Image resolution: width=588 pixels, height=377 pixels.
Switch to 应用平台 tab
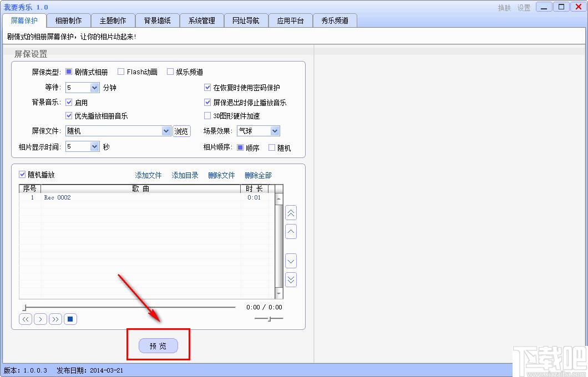tap(290, 21)
